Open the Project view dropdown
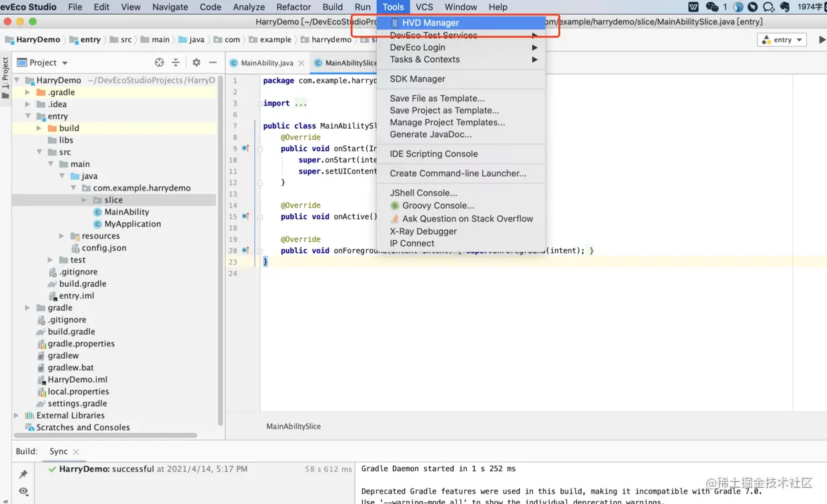The width and height of the screenshot is (827, 504). 65,63
